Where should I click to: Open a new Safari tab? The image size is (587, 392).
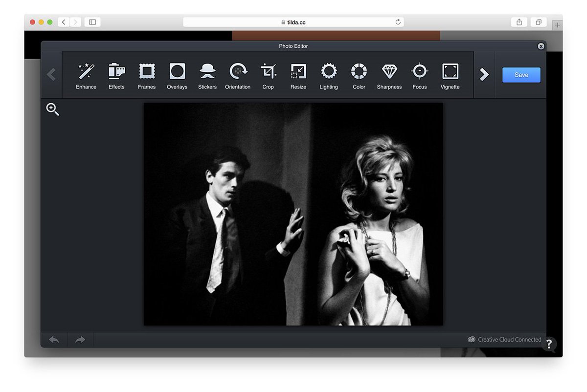coord(557,25)
